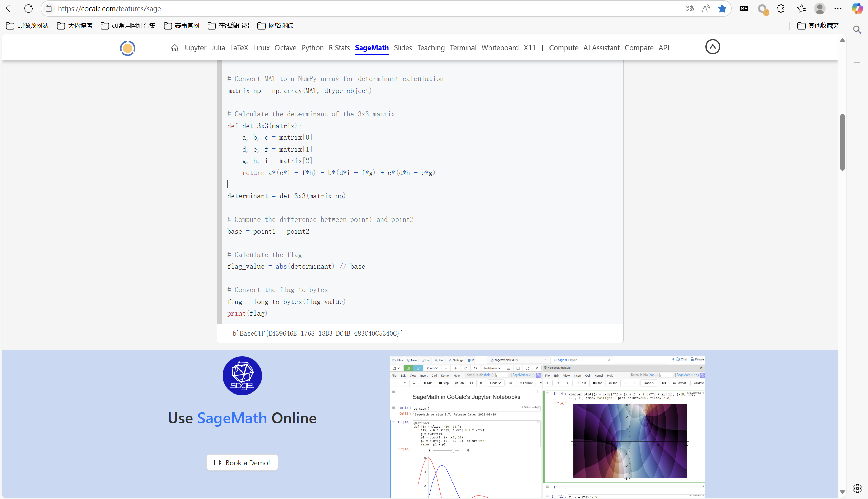Click the 'matrix_np = np.array' code line

click(x=300, y=91)
